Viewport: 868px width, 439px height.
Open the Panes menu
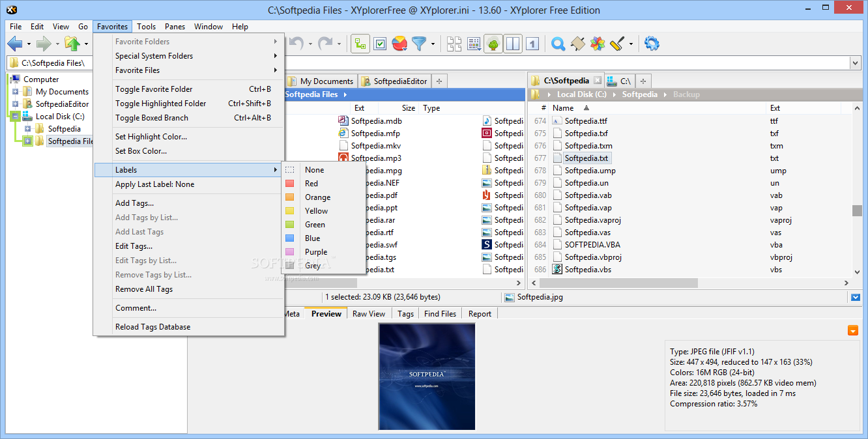tap(175, 27)
